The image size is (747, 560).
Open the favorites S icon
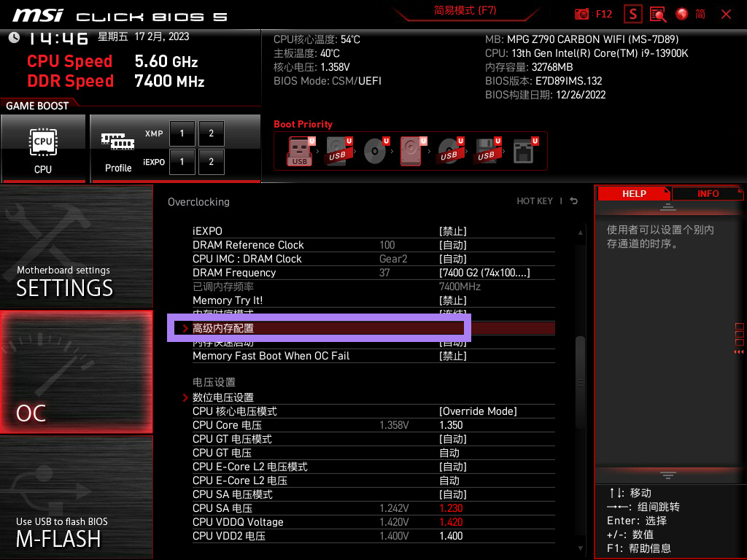[x=633, y=15]
